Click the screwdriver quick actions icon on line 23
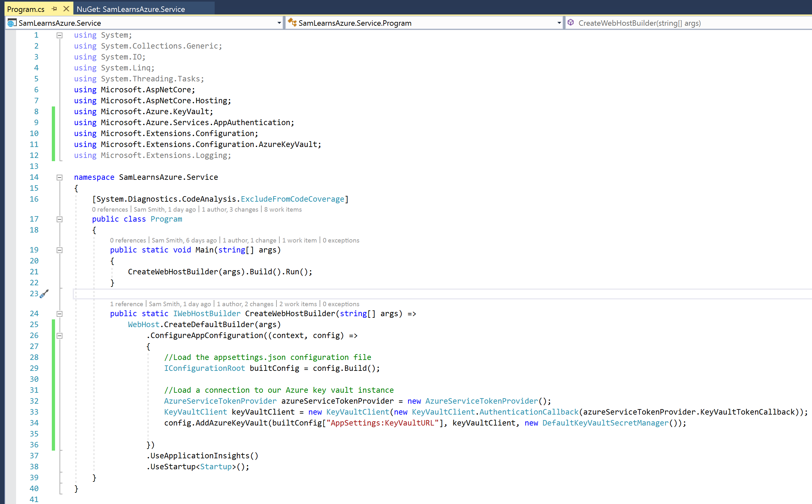Screen dimensions: 812x504 point(44,294)
